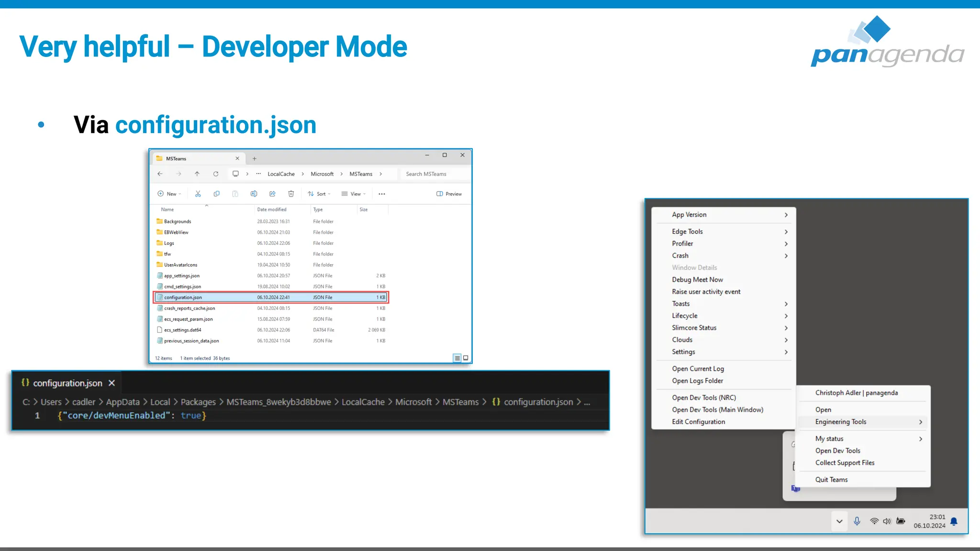Viewport: 980px width, 551px height.
Task: Click the Wi-Fi icon in system tray
Action: pos(874,521)
